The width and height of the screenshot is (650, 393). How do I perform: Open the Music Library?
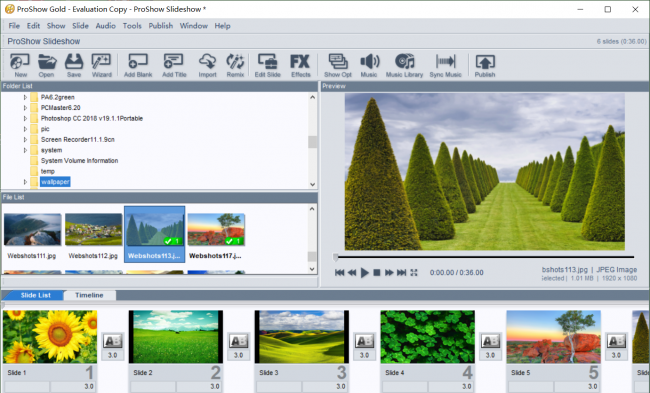(404, 66)
